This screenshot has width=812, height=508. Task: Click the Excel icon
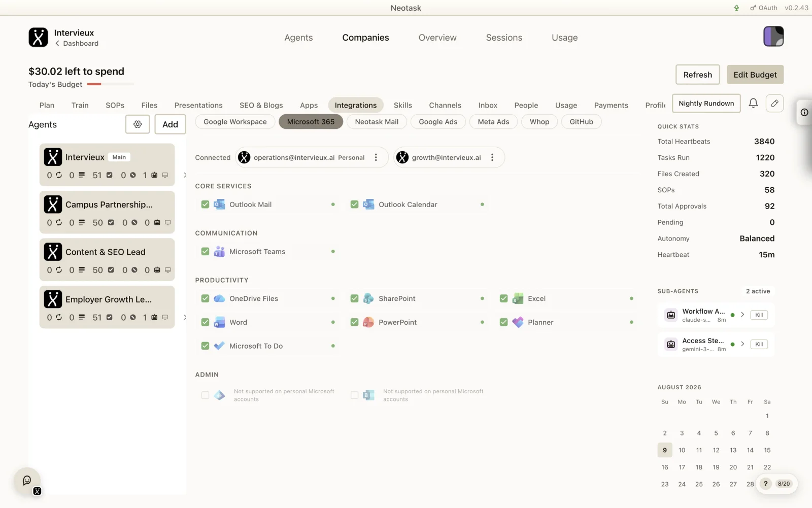(x=518, y=299)
